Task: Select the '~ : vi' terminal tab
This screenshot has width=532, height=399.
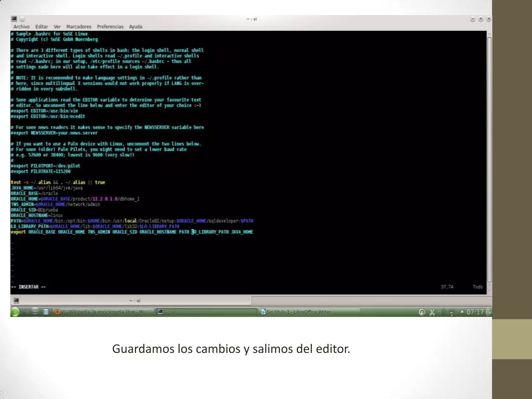Action: pos(131,301)
